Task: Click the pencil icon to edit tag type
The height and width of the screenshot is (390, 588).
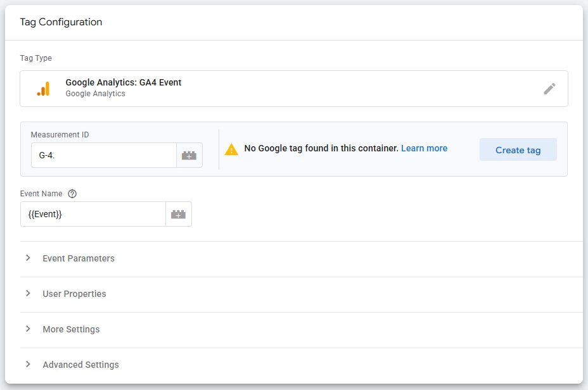Action: (x=549, y=89)
